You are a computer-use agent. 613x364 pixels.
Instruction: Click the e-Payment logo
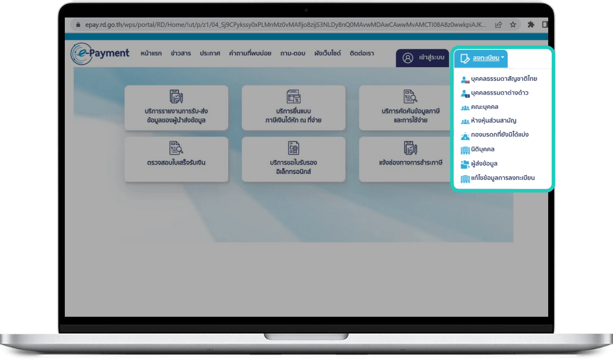coord(100,54)
